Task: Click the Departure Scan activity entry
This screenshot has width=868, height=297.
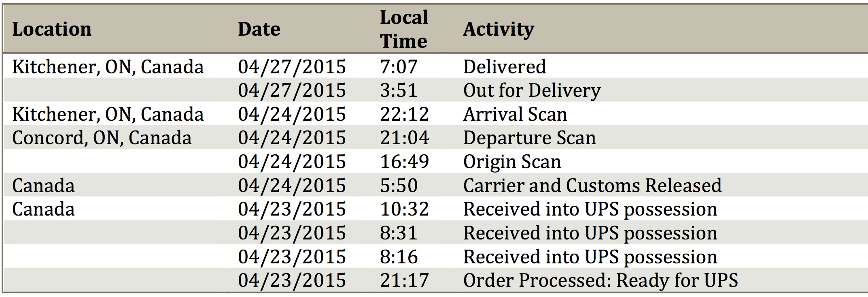Action: (x=530, y=138)
